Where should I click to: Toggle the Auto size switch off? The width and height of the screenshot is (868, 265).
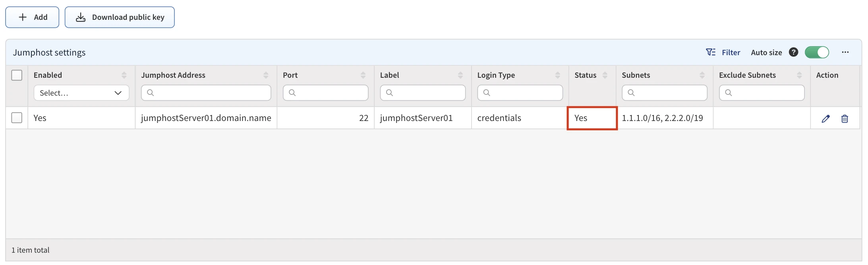[817, 52]
